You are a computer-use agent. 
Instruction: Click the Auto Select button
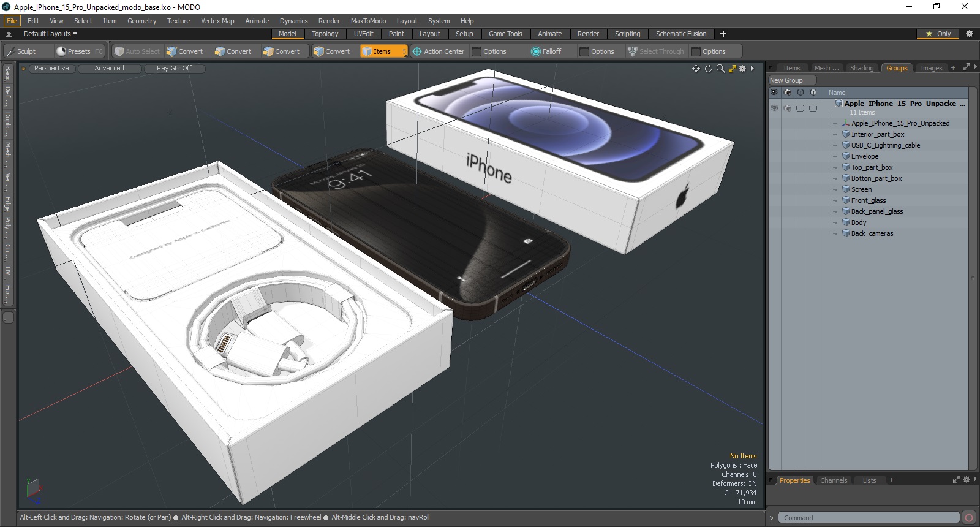(x=137, y=51)
